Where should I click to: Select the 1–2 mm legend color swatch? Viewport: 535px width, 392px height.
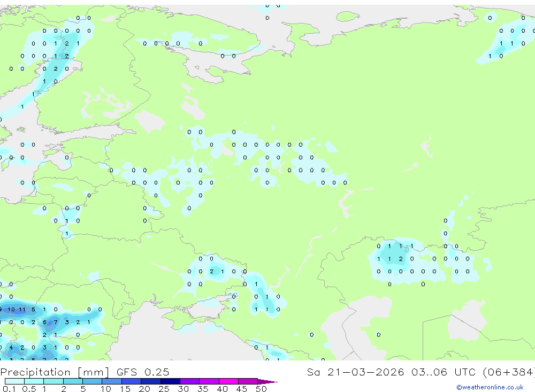[53, 381]
